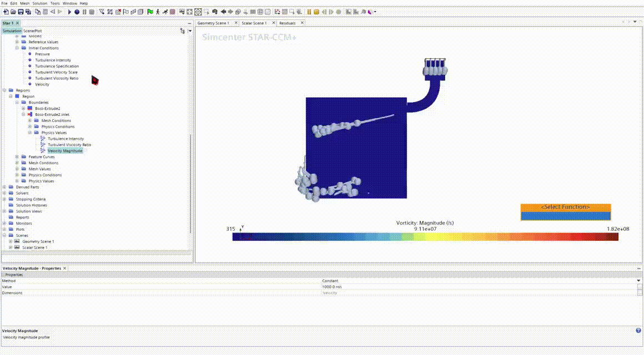This screenshot has height=355, width=644.
Task: Click the Value field showing 1000.0 m/s
Action: click(x=479, y=287)
